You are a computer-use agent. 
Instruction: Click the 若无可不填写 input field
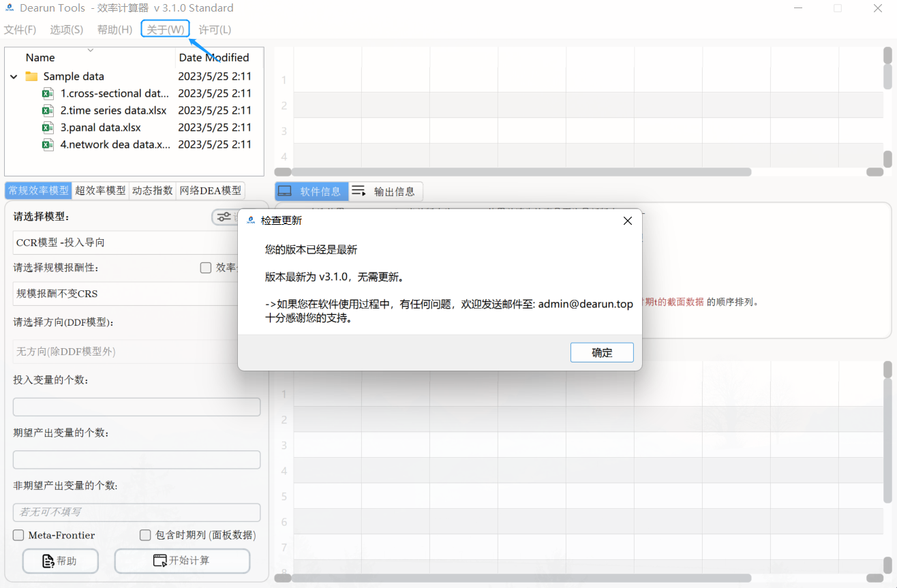[x=136, y=512]
